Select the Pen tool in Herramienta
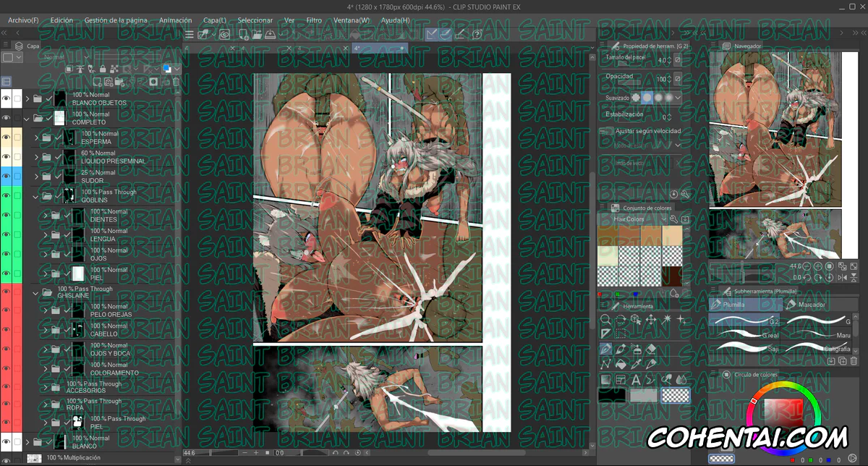The image size is (868, 466). pyautogui.click(x=605, y=349)
